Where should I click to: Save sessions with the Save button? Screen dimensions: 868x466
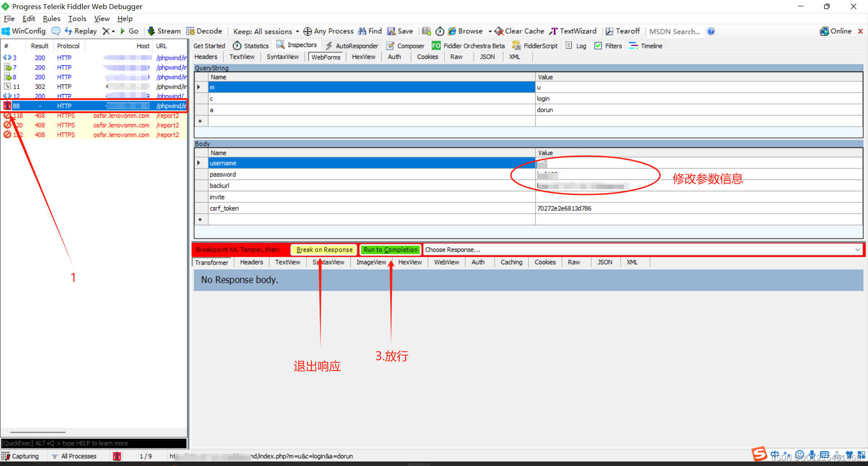(x=400, y=31)
